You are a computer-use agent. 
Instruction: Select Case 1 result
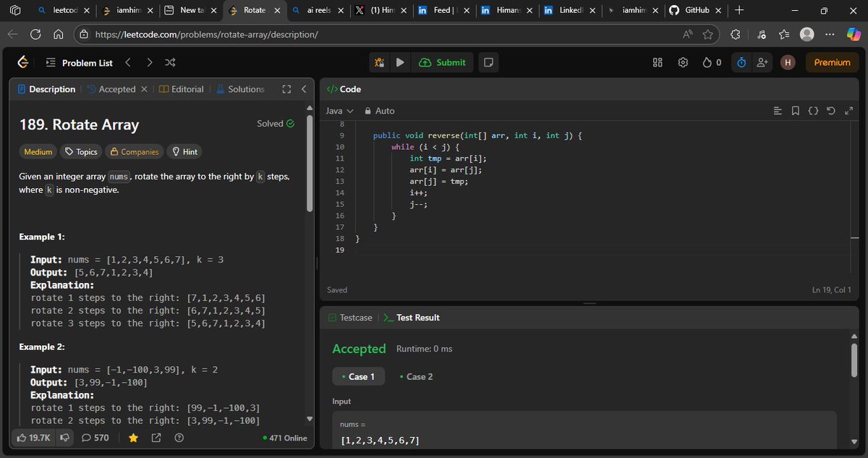click(x=358, y=376)
